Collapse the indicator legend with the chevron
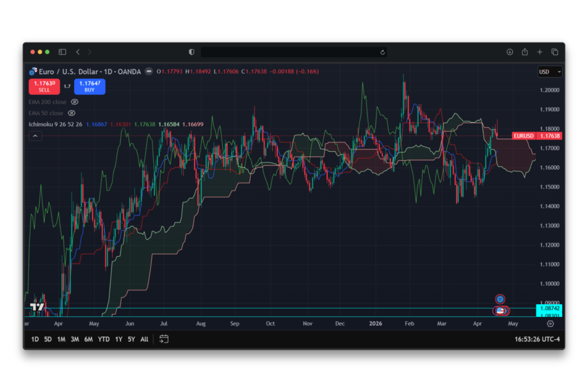The height and width of the screenshot is (392, 588). point(35,136)
